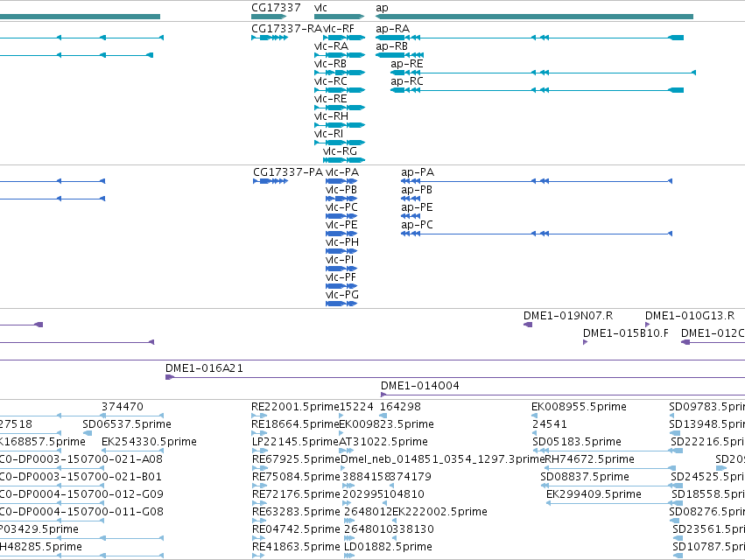Click the EK008955.5prime EST label

580,407
